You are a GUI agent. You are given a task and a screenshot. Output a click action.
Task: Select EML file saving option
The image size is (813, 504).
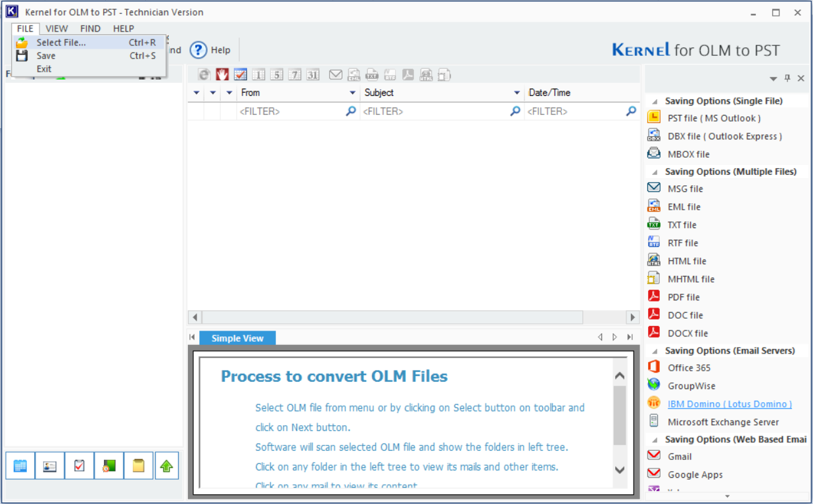(684, 206)
